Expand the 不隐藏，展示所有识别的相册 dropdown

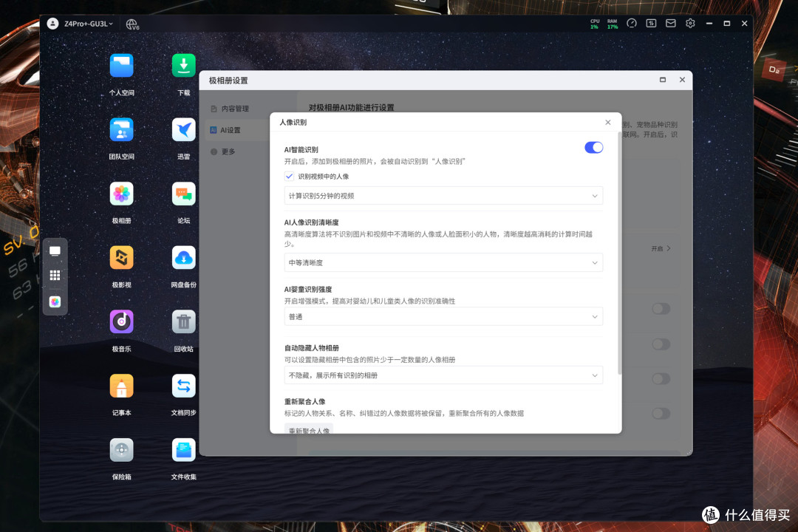(443, 375)
